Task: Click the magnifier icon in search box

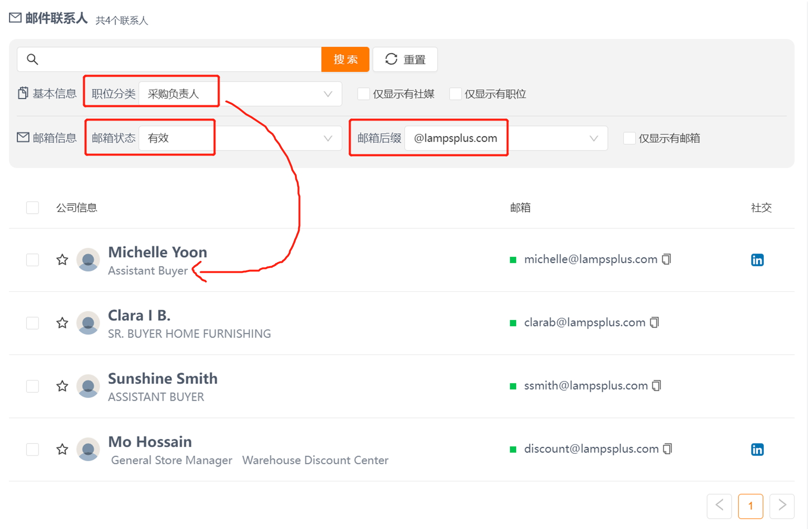Action: (x=32, y=59)
